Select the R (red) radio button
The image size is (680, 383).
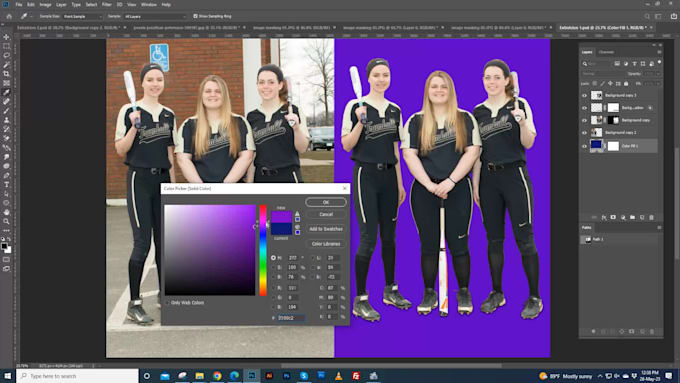coord(273,288)
